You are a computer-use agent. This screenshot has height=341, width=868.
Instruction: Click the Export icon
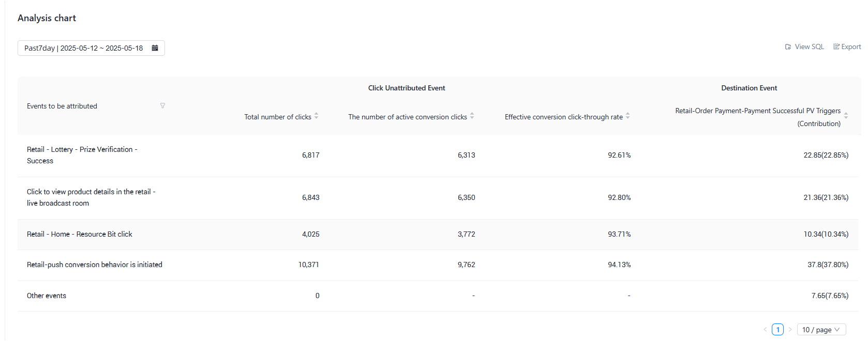point(836,47)
